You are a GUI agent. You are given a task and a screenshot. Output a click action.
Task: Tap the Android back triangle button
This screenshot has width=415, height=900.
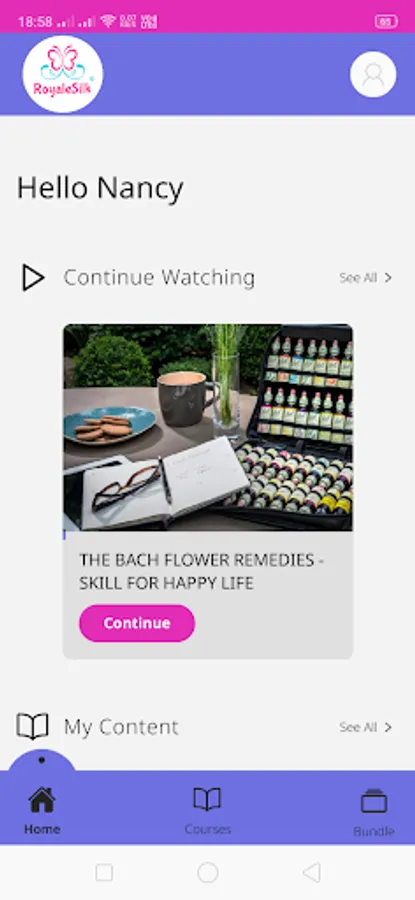click(311, 872)
